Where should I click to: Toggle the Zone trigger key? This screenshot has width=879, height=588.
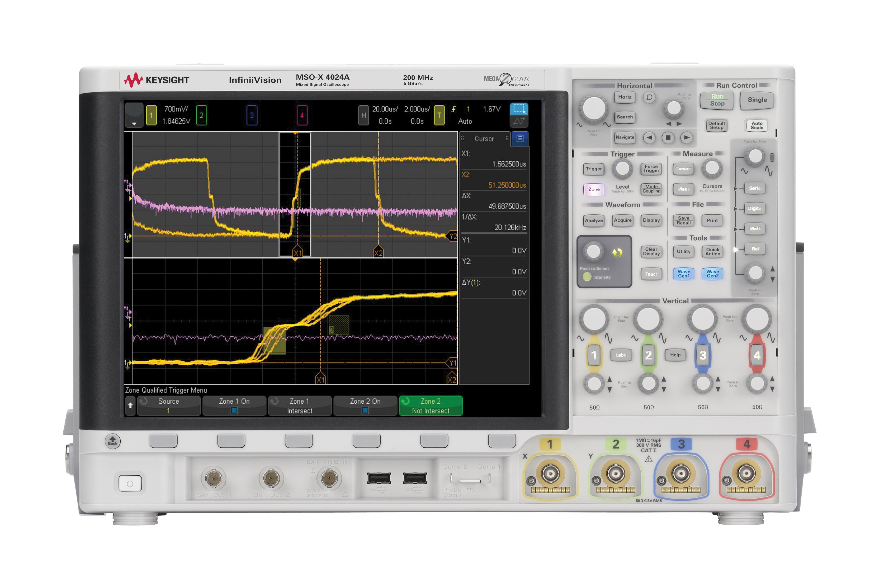[x=593, y=189]
